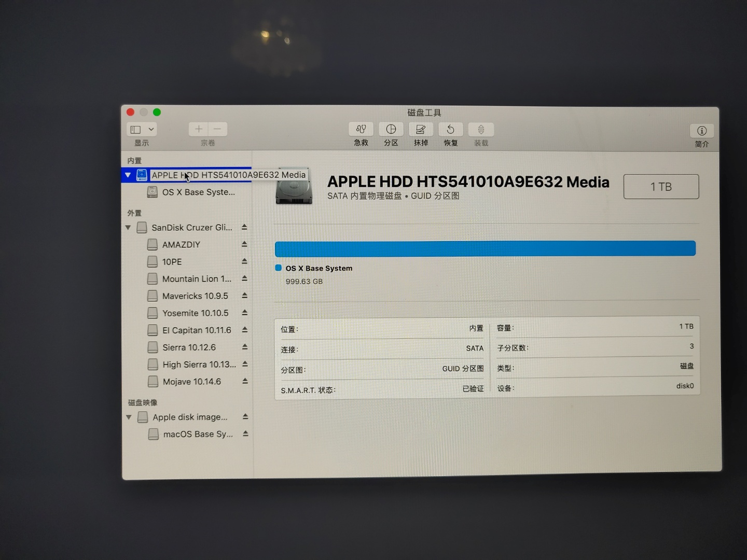Collapse the Apple disk image triangle

(x=129, y=417)
